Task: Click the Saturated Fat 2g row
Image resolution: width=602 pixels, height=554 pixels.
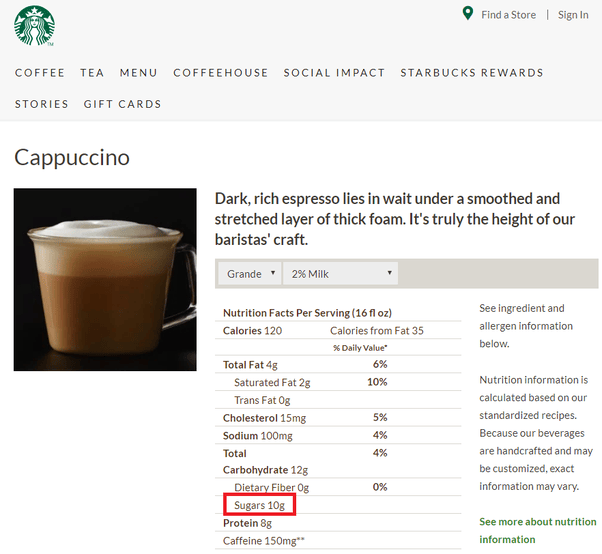Action: (x=338, y=382)
